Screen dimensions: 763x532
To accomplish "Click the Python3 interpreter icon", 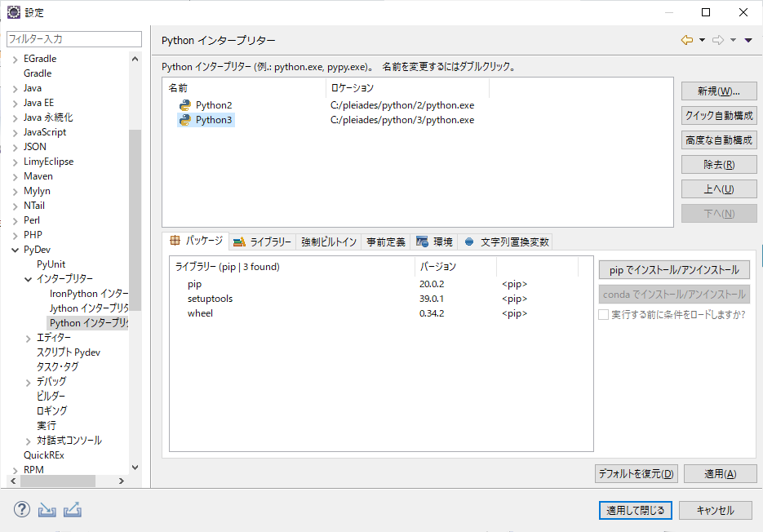I will pos(185,120).
